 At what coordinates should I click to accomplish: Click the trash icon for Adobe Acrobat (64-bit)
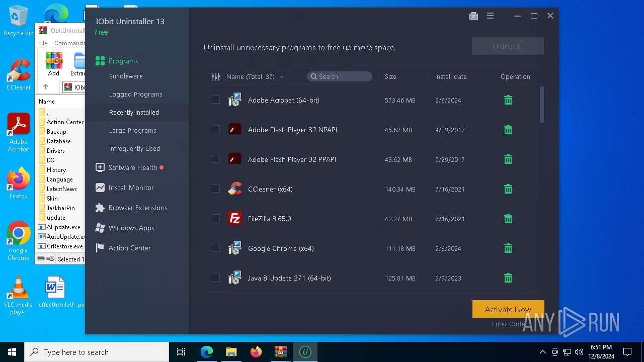tap(508, 100)
